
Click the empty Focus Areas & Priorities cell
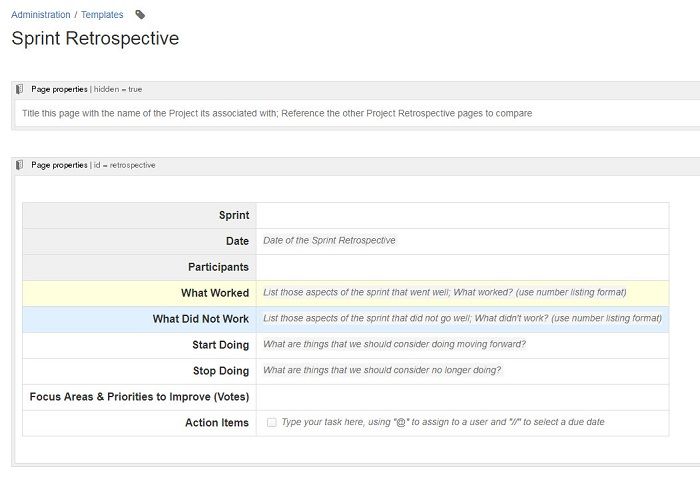click(x=462, y=397)
